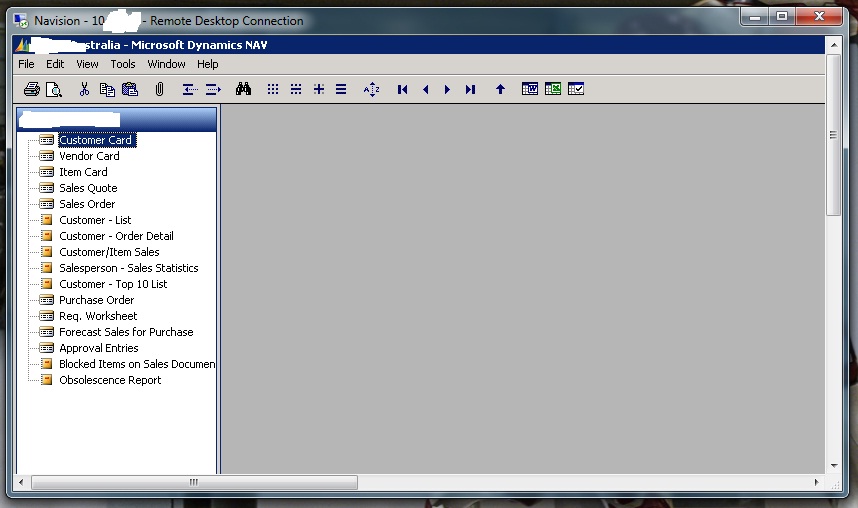The height and width of the screenshot is (508, 858).
Task: Open Find with binoculars icon
Action: click(x=243, y=89)
